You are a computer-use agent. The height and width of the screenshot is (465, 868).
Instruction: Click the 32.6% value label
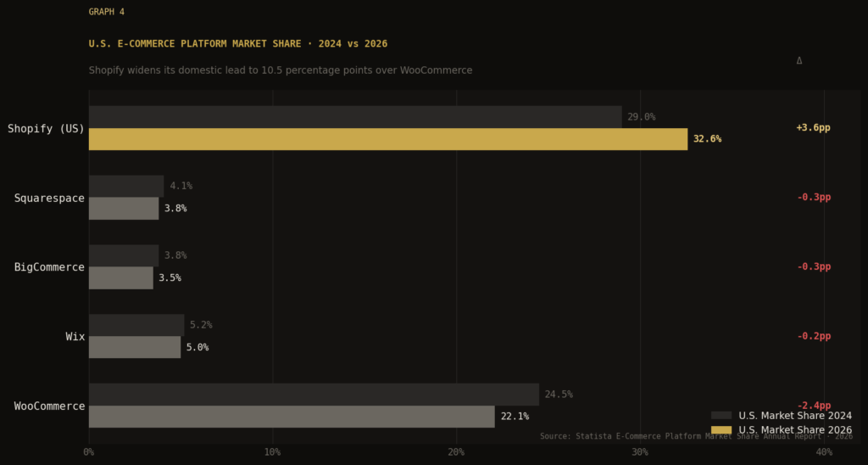click(708, 139)
